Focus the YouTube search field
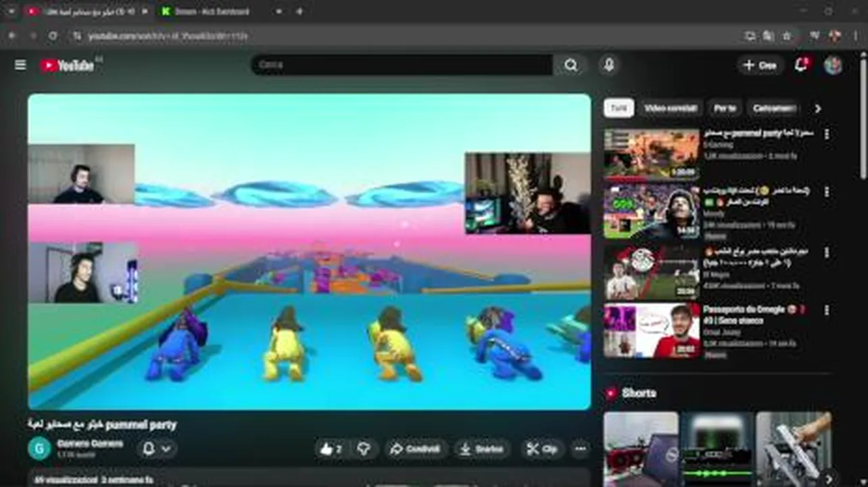Image resolution: width=868 pixels, height=487 pixels. [402, 65]
